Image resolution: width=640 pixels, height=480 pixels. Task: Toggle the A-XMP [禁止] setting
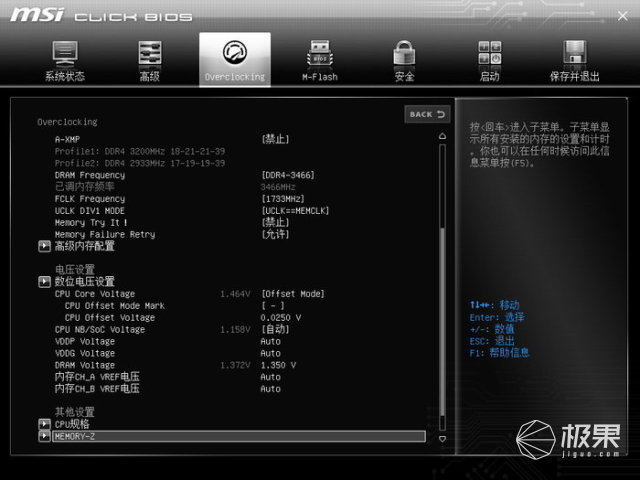(x=275, y=139)
